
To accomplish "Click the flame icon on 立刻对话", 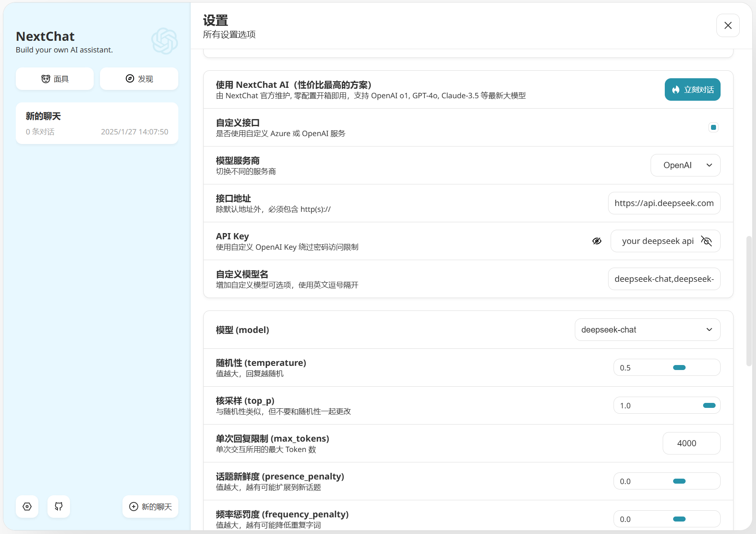I will coord(675,89).
